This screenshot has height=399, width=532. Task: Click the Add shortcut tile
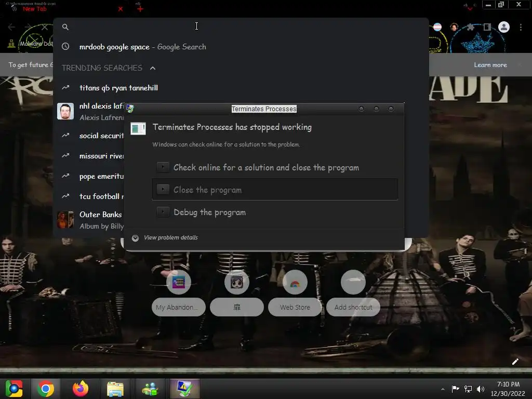point(353,293)
